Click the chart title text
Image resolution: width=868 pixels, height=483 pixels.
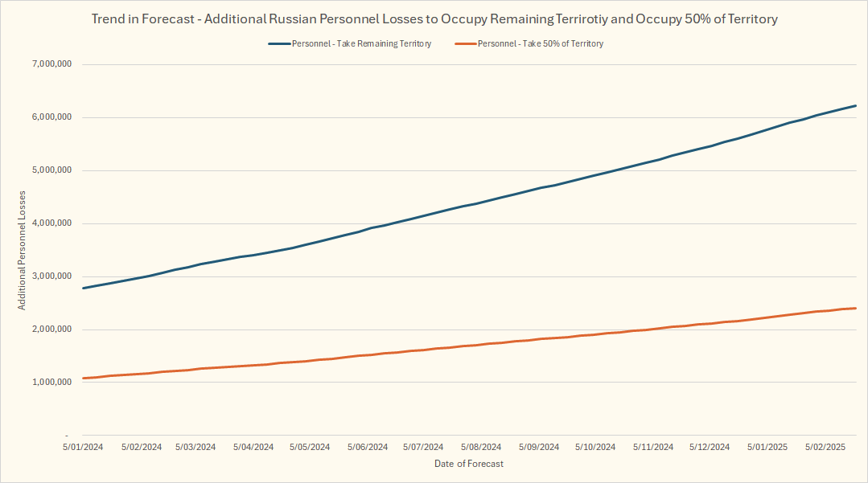click(x=434, y=19)
